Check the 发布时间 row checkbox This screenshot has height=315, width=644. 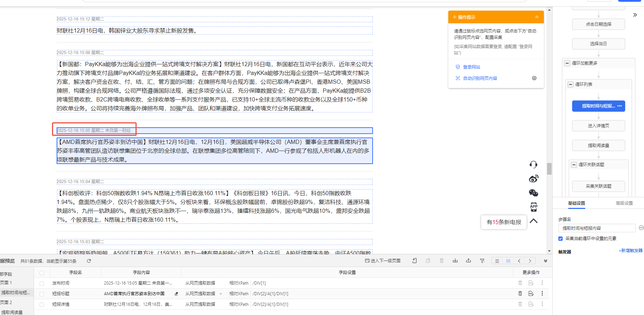coord(42,283)
